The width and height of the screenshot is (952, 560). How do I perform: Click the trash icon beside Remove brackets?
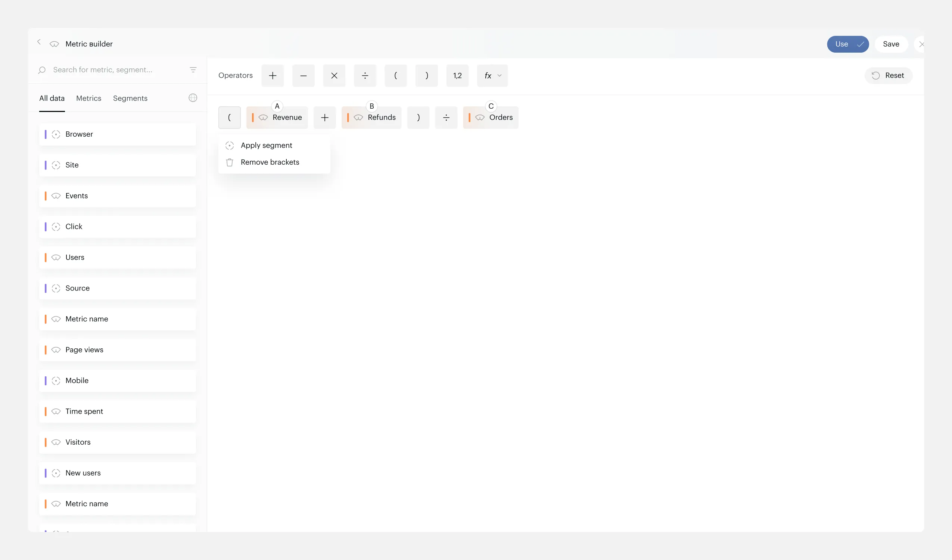point(230,162)
